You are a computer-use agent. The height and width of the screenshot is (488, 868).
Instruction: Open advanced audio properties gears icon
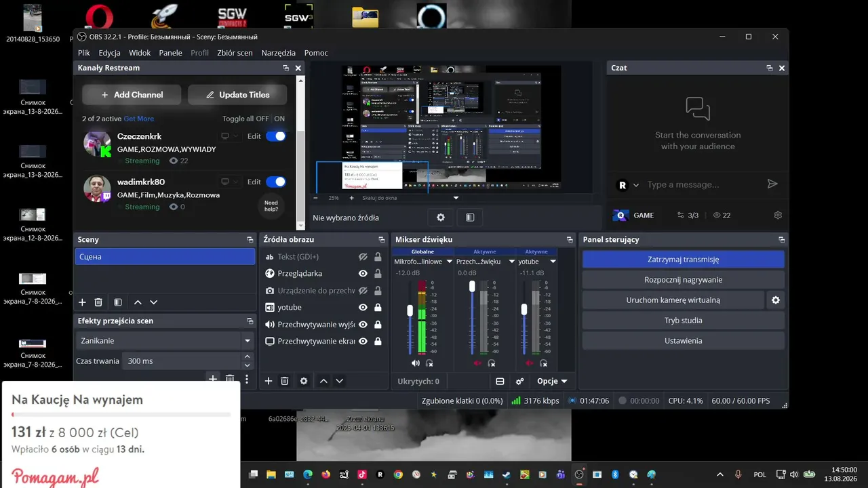pyautogui.click(x=520, y=382)
